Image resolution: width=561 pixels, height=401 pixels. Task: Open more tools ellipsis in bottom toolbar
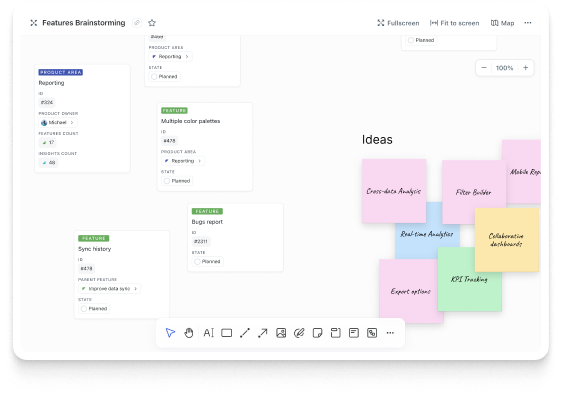(x=390, y=333)
